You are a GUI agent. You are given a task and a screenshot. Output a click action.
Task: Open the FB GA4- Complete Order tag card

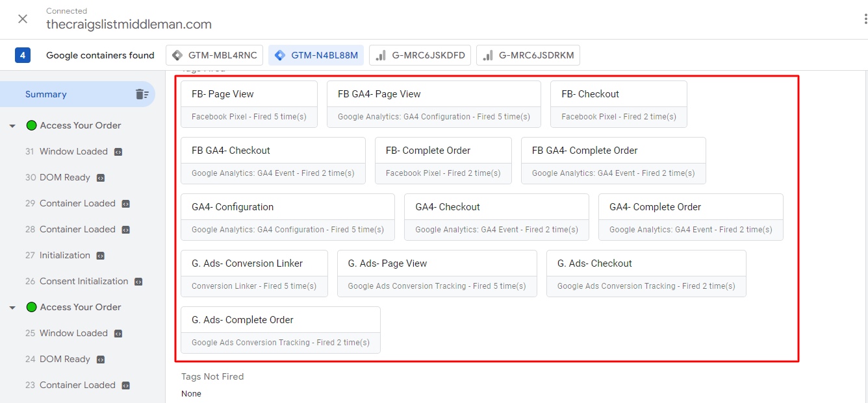613,160
